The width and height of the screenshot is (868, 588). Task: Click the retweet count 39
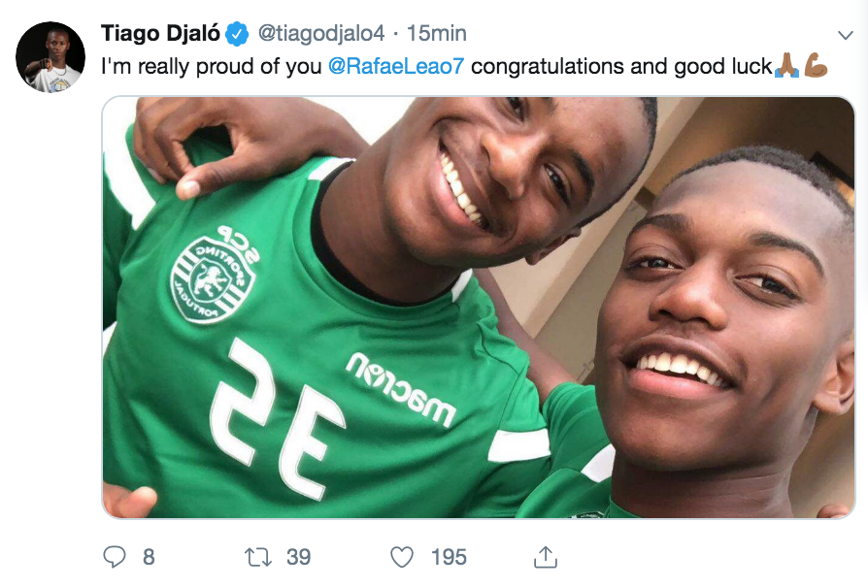point(298,557)
